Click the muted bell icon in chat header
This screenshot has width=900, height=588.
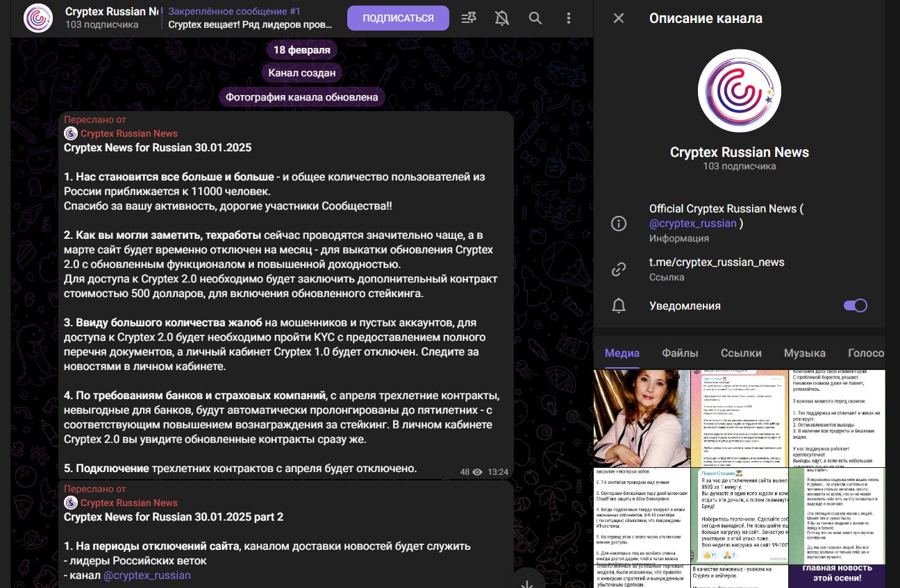(502, 18)
